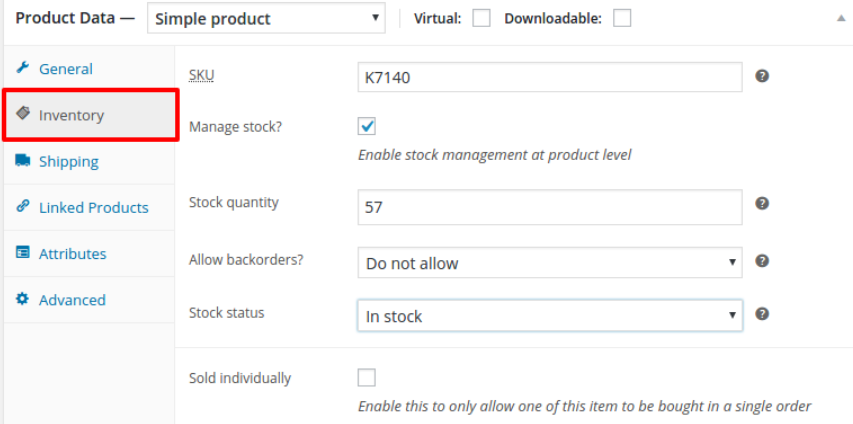The image size is (853, 424).
Task: Click the General tab wrench icon
Action: pyautogui.click(x=23, y=68)
